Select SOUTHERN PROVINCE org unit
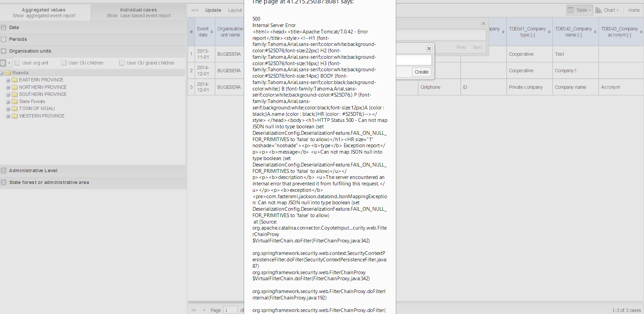The height and width of the screenshot is (314, 644). point(43,94)
